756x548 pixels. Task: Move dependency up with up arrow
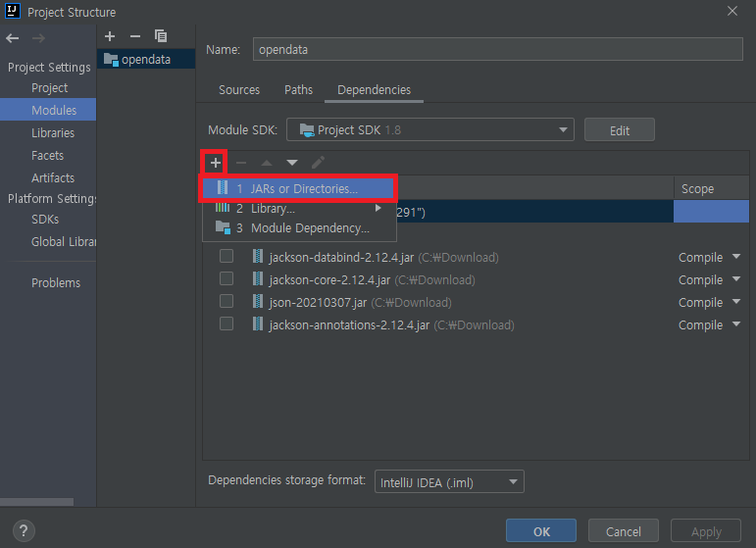(267, 163)
